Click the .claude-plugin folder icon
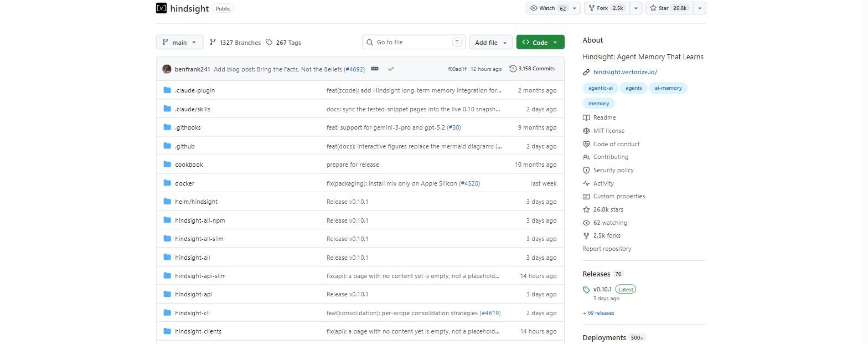868x344 pixels. pyautogui.click(x=167, y=90)
